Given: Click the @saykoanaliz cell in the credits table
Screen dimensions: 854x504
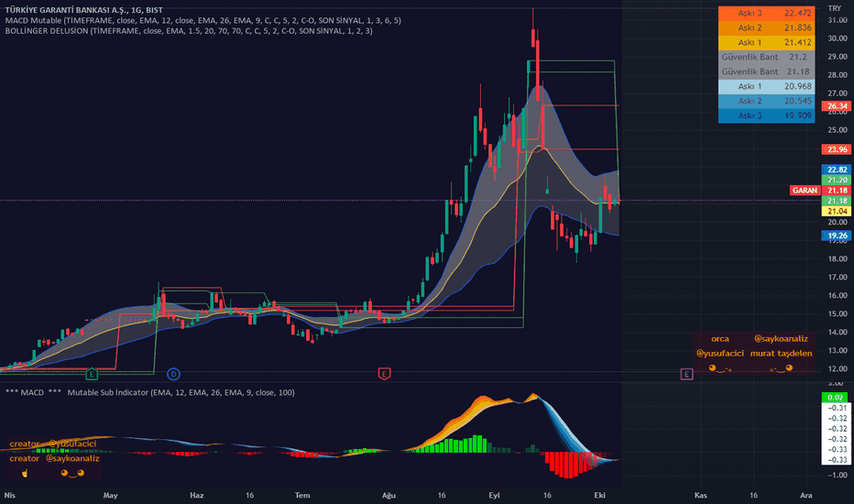Looking at the screenshot, I should coord(781,339).
